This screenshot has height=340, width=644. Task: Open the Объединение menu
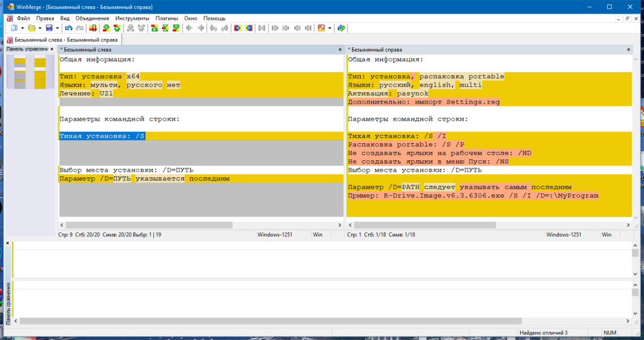[92, 19]
